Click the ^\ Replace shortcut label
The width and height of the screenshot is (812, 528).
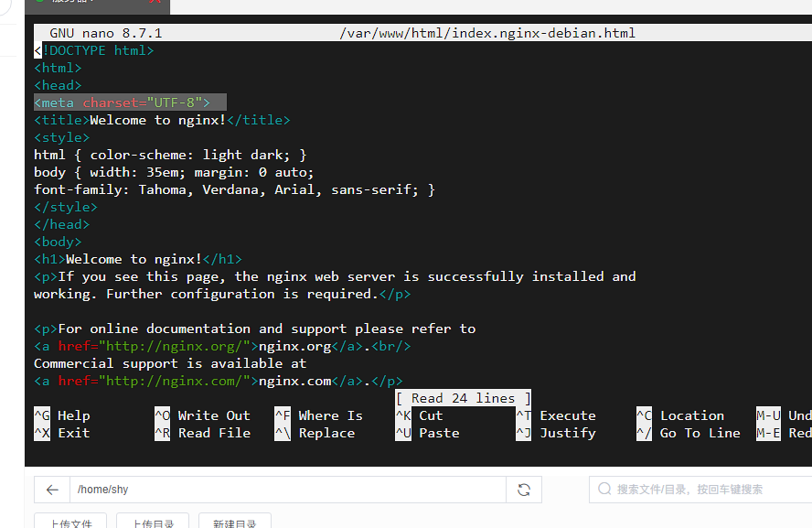click(315, 433)
